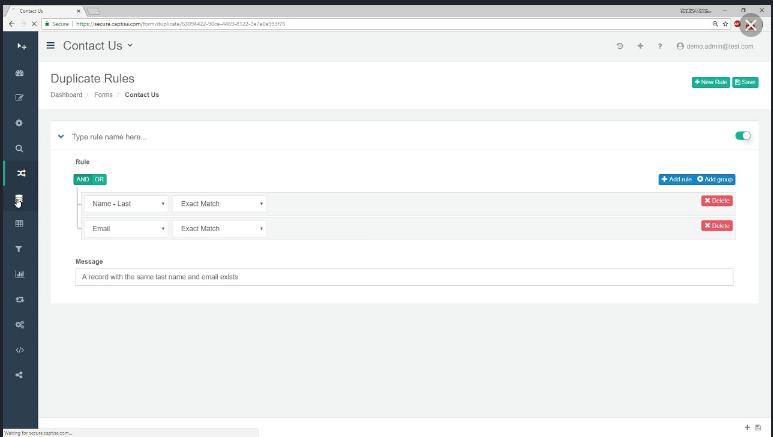Open the table grid sidebar icon

[19, 223]
